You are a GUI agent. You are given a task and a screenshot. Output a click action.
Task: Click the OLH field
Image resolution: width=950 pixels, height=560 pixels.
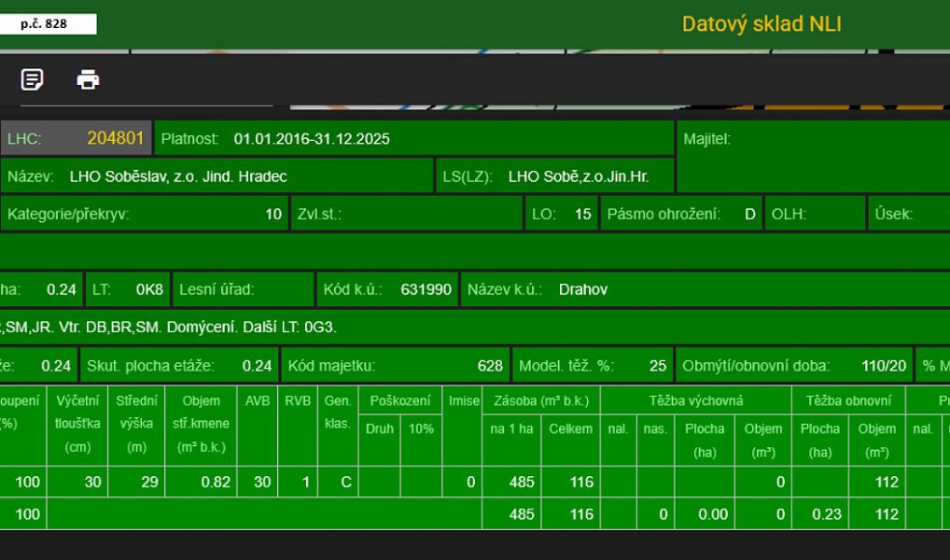(x=815, y=214)
